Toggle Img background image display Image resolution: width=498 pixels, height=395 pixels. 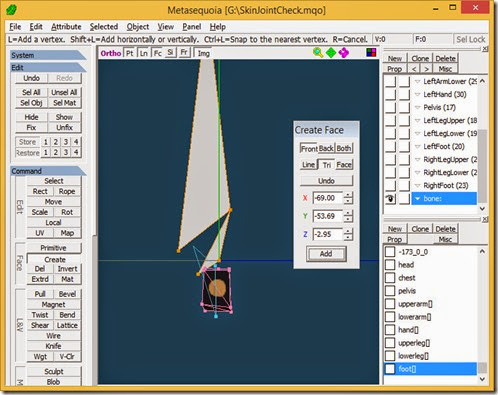tap(203, 53)
